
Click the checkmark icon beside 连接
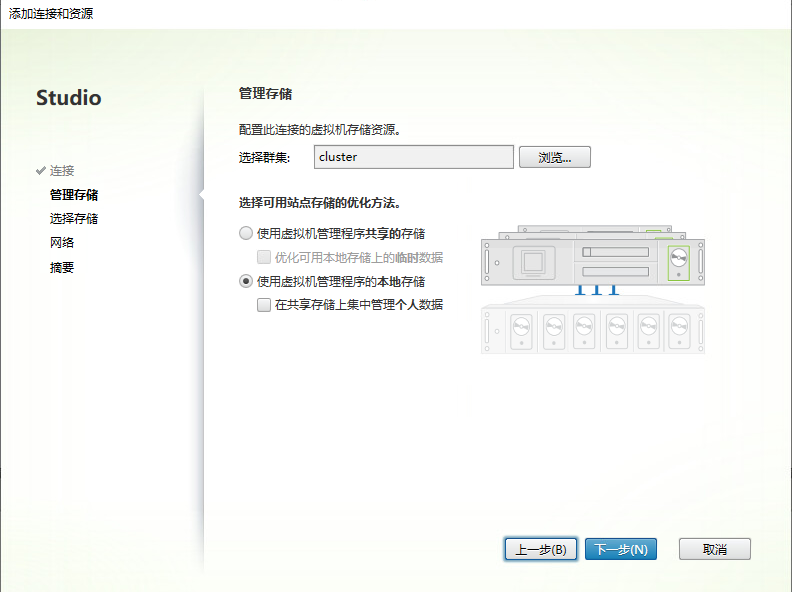[40, 171]
